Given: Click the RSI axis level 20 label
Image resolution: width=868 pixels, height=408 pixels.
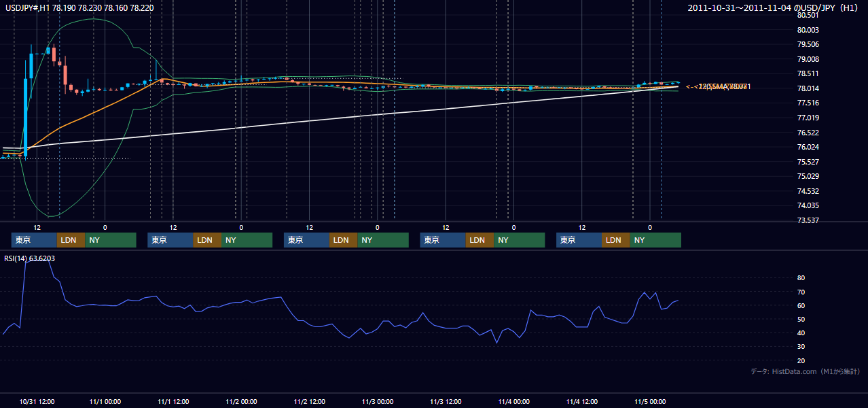Looking at the screenshot, I should click(x=801, y=360).
